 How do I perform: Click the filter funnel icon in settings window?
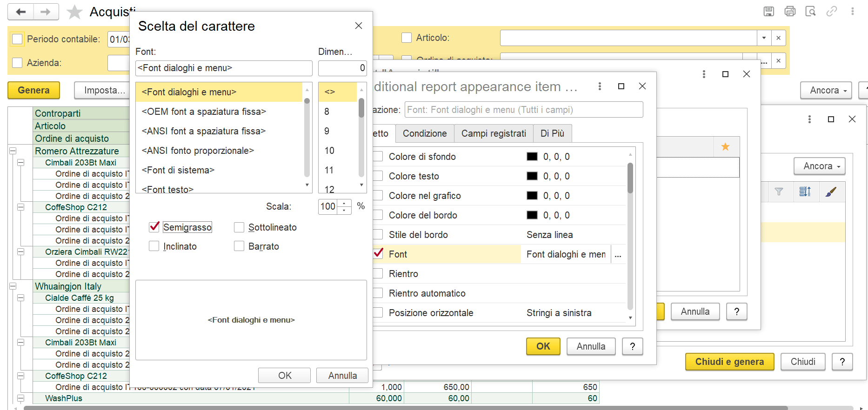(x=779, y=192)
